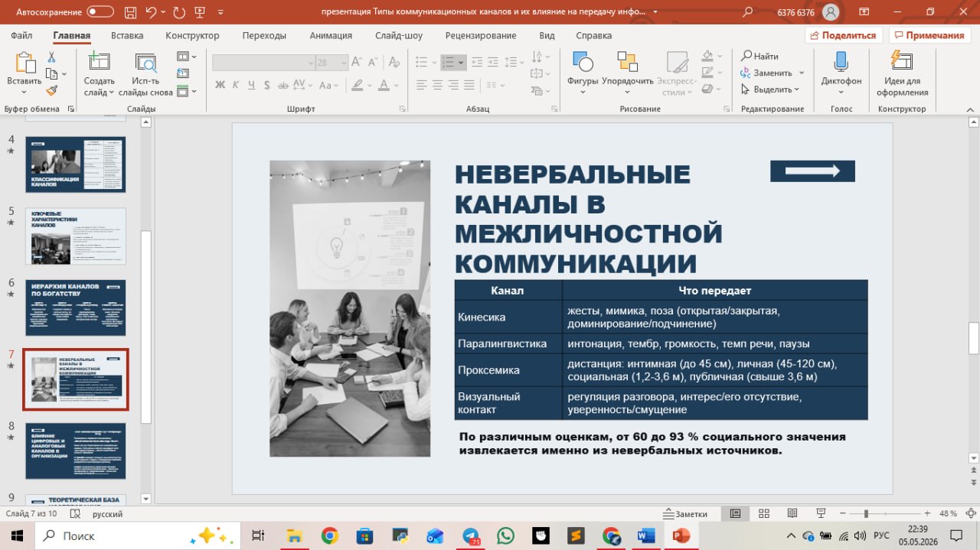980x550 pixels.
Task: Open Slide layout dropdown
Action: 186,57
